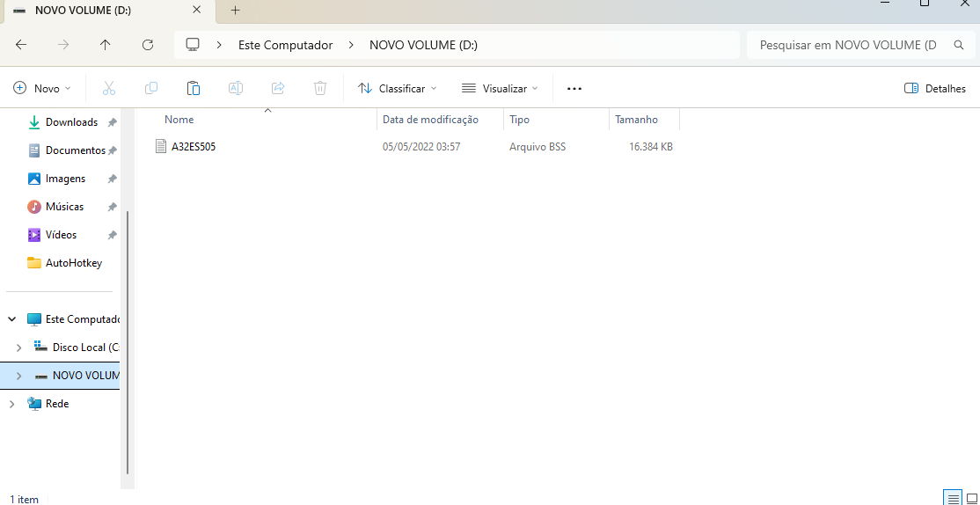Viewport: 980px width, 505px height.
Task: Expand the NOVO VOLUME tree node
Action: pyautogui.click(x=18, y=377)
